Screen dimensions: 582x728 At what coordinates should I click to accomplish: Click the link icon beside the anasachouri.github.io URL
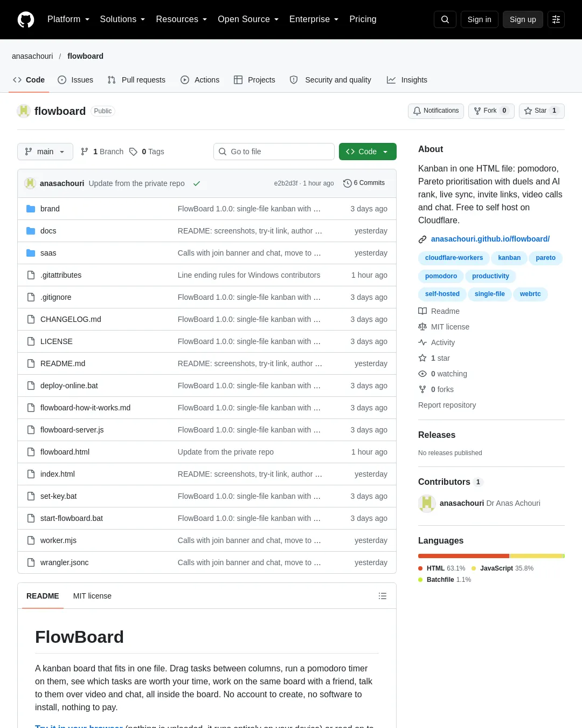tap(422, 239)
